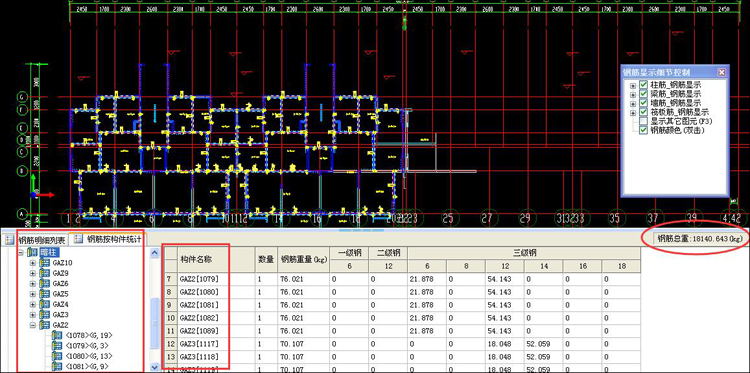Click the <1078><G, 19> item icon
This screenshot has height=373, width=750.
57,336
